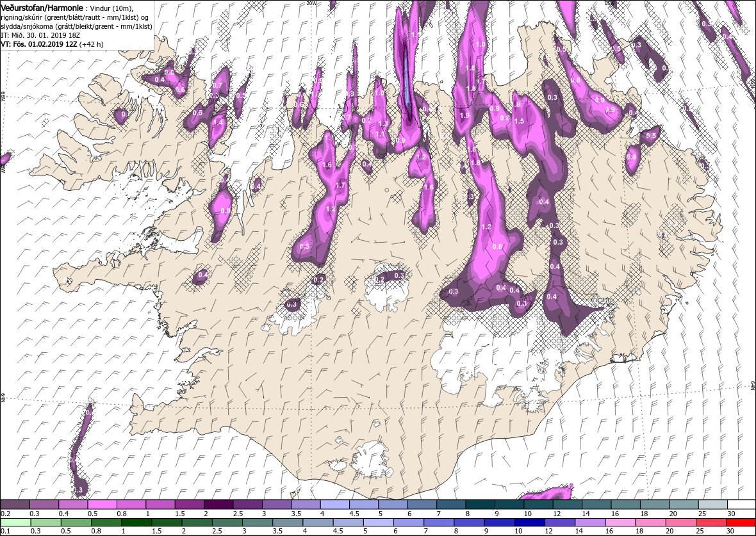Pick top-row legend swatch starting at 0.2
The height and width of the screenshot is (536, 756).
pyautogui.click(x=15, y=504)
